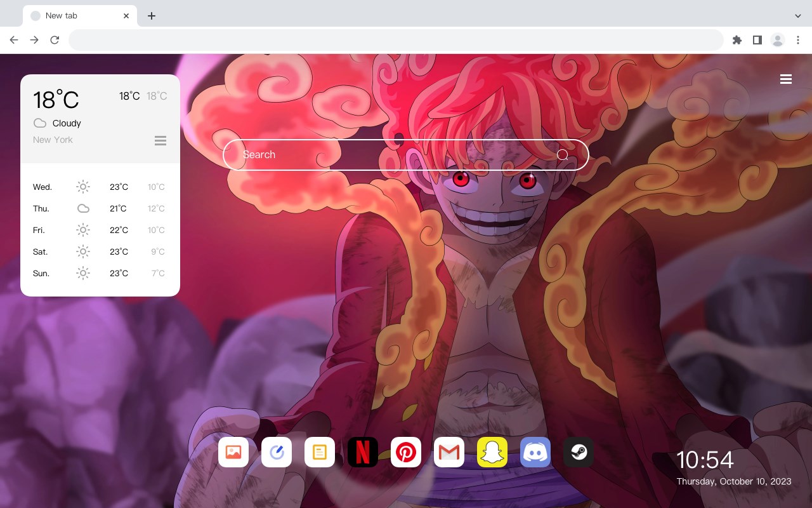Click Sunday's low of 7°C
The height and width of the screenshot is (508, 812).
(158, 273)
